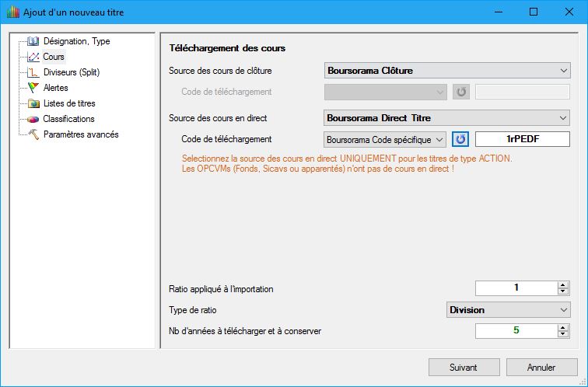Open Source des cours de clôture dropdown
The width and height of the screenshot is (588, 387).
coord(447,71)
